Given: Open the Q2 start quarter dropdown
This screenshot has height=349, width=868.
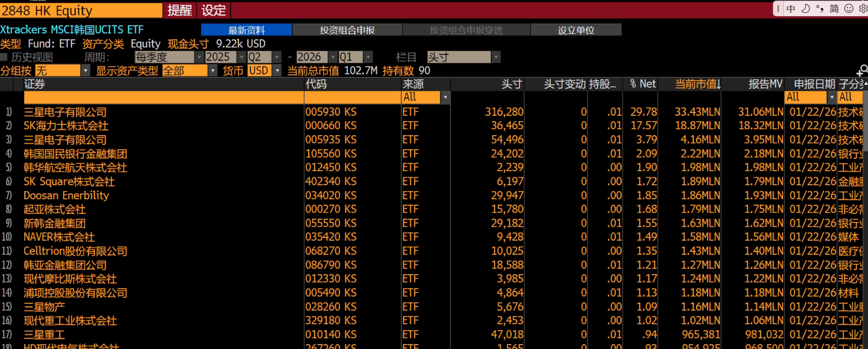Looking at the screenshot, I should 264,57.
